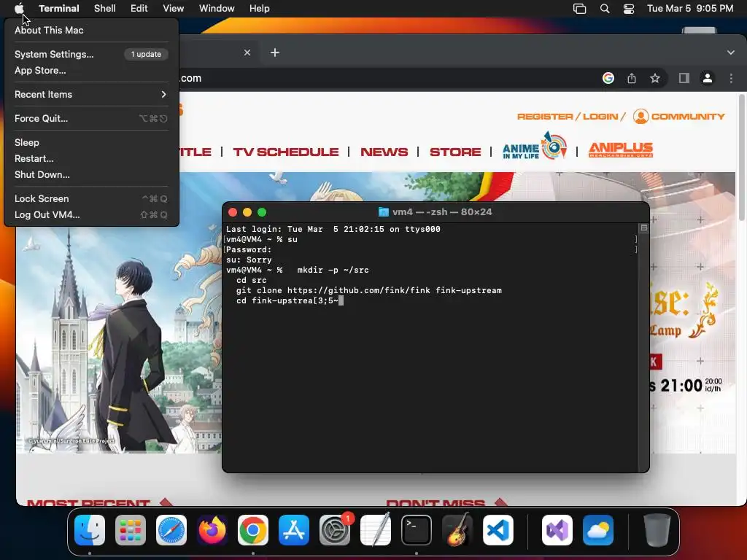
Task: Open the Shell menu in menu bar
Action: click(x=105, y=9)
